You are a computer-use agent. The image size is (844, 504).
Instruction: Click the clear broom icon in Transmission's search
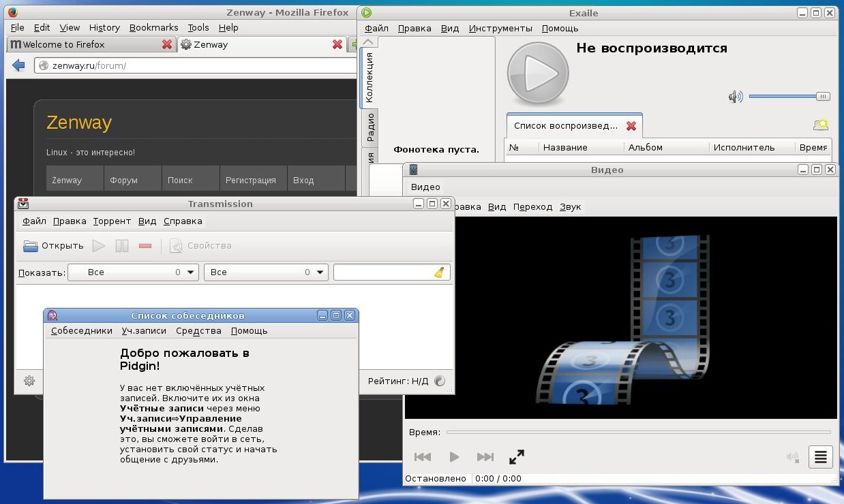[440, 272]
